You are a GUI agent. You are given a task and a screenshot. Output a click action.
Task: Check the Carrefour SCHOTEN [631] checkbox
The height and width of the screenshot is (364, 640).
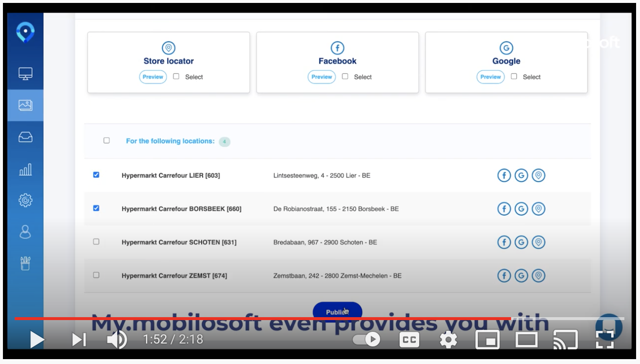[x=96, y=242]
